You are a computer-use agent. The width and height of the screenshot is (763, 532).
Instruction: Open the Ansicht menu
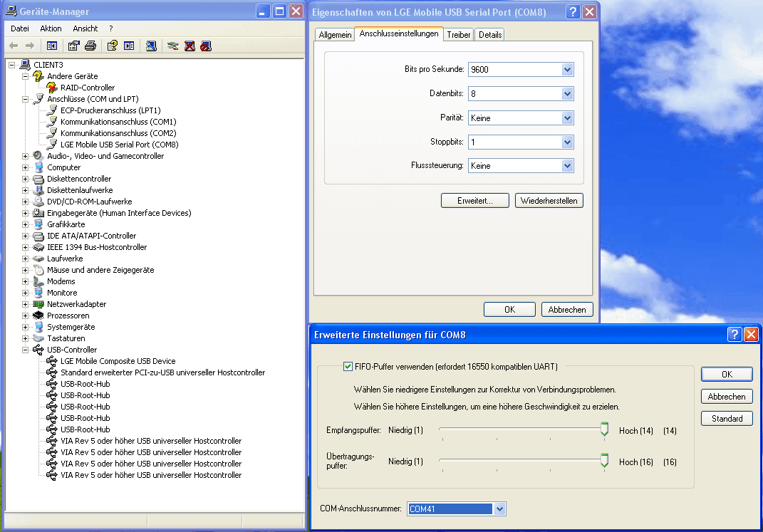coord(85,28)
